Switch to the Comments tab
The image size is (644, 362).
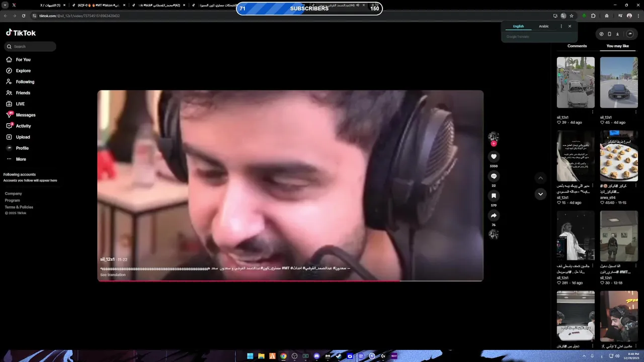coord(577,46)
